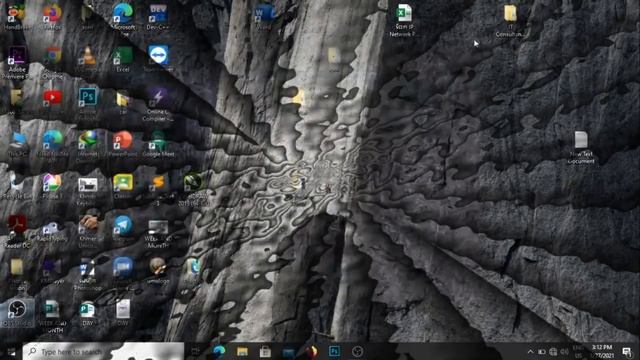Open the Windows Start menu
Viewport: 640px width, 360px height.
click(x=11, y=351)
